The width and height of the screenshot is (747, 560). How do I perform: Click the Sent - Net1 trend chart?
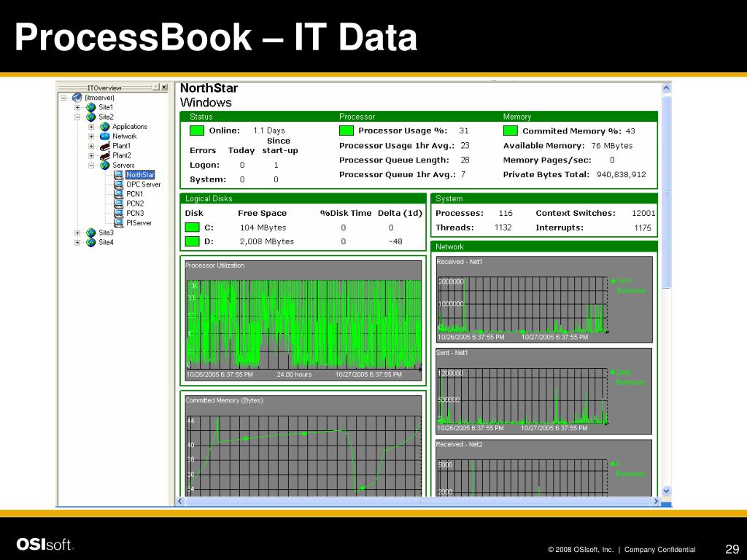tap(543, 391)
